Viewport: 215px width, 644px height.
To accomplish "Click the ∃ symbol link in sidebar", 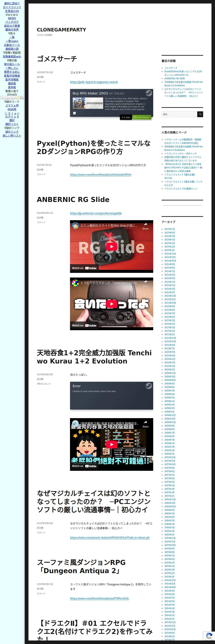I will coord(18,117).
